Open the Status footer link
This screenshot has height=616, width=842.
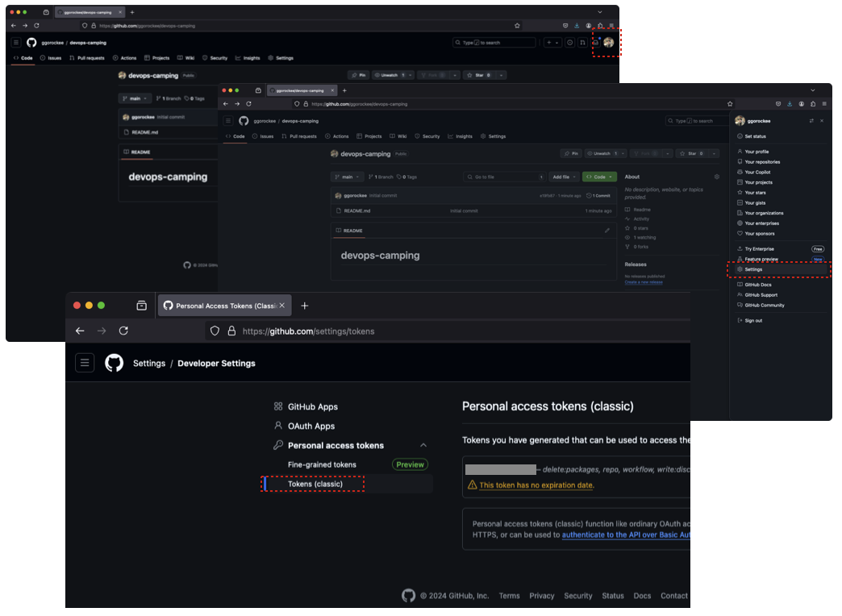click(613, 597)
